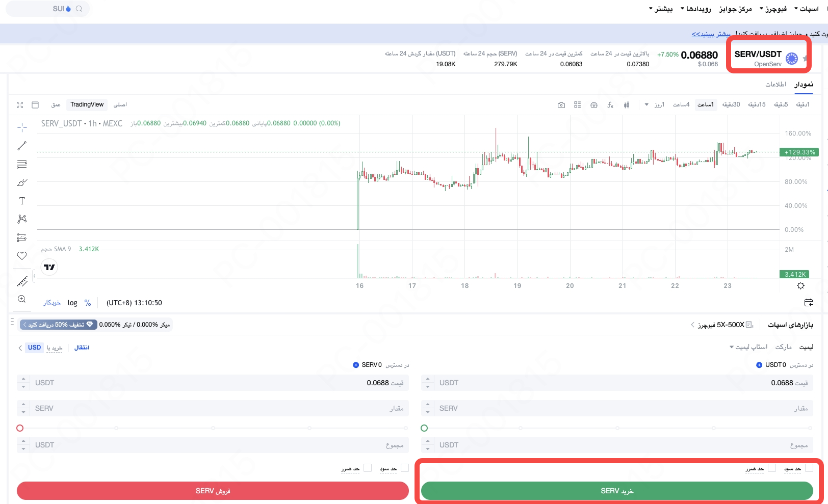828x504 pixels.
Task: Click the sell amount percentage slider handle
Action: (x=20, y=428)
